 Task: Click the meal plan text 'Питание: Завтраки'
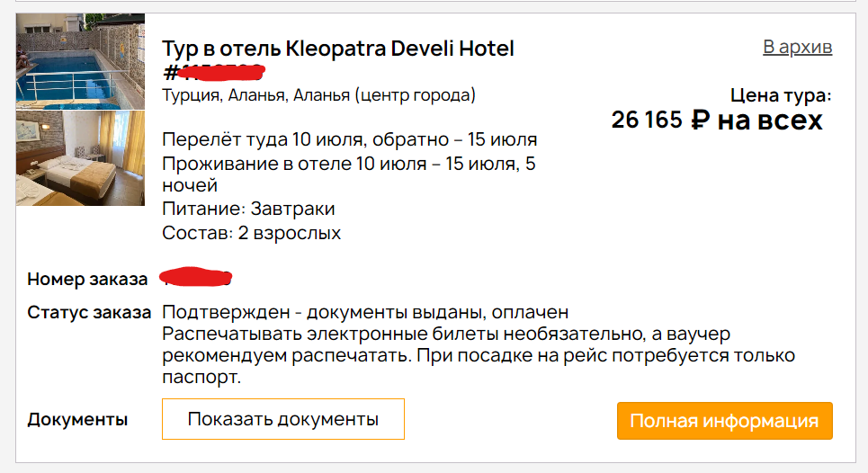coord(248,210)
